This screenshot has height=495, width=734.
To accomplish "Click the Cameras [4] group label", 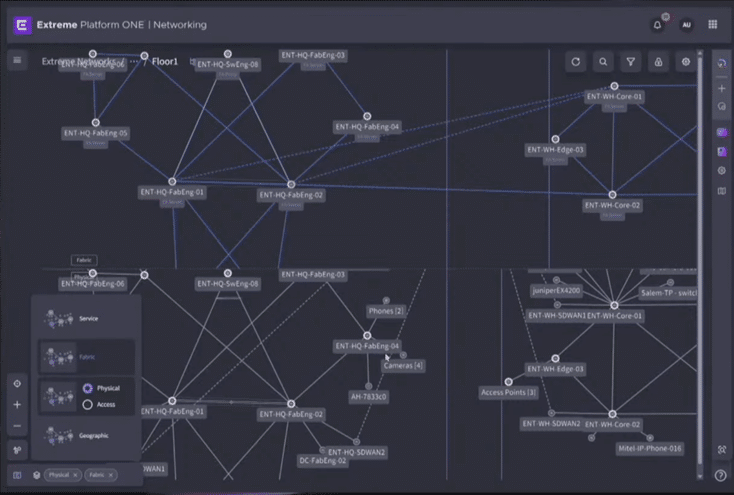I will click(403, 366).
